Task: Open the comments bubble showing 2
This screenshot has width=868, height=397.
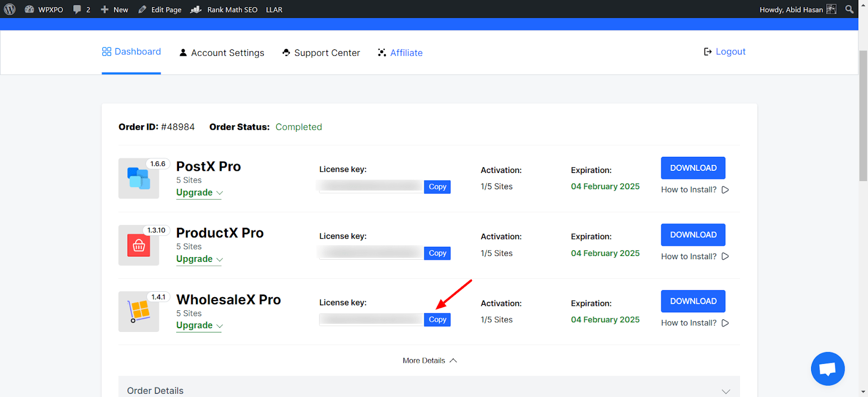Action: [81, 9]
